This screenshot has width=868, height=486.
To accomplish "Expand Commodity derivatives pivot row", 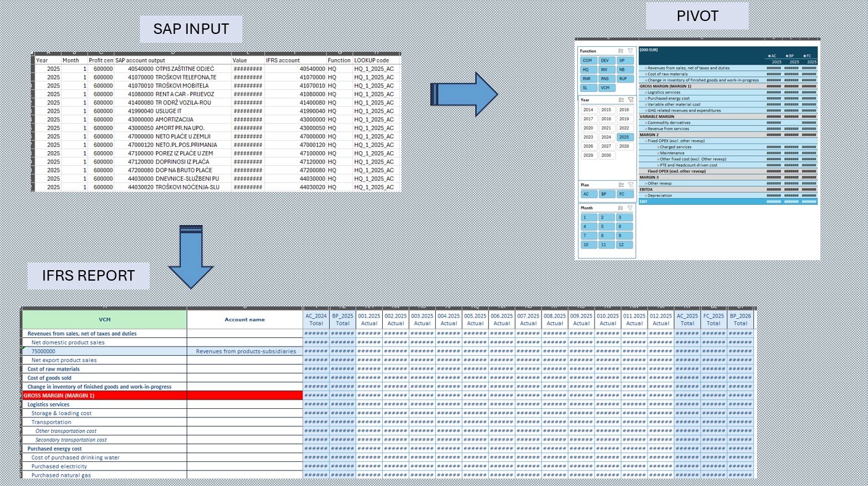I will click(x=646, y=123).
